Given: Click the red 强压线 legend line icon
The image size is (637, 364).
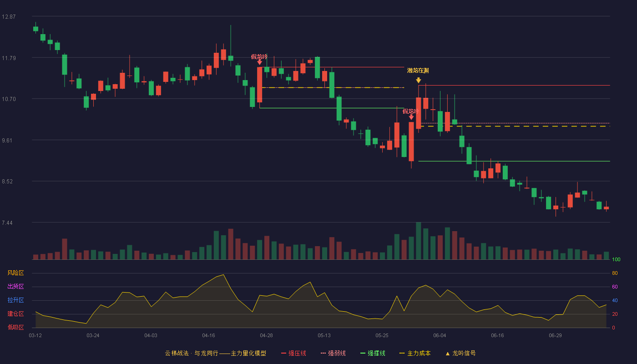Looking at the screenshot, I should 283,353.
